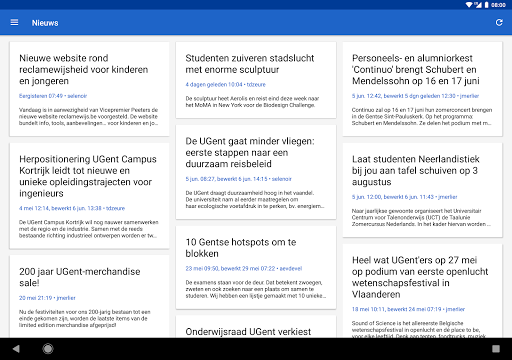Tap the Android back button
The height and width of the screenshot is (360, 512).
[16, 349]
